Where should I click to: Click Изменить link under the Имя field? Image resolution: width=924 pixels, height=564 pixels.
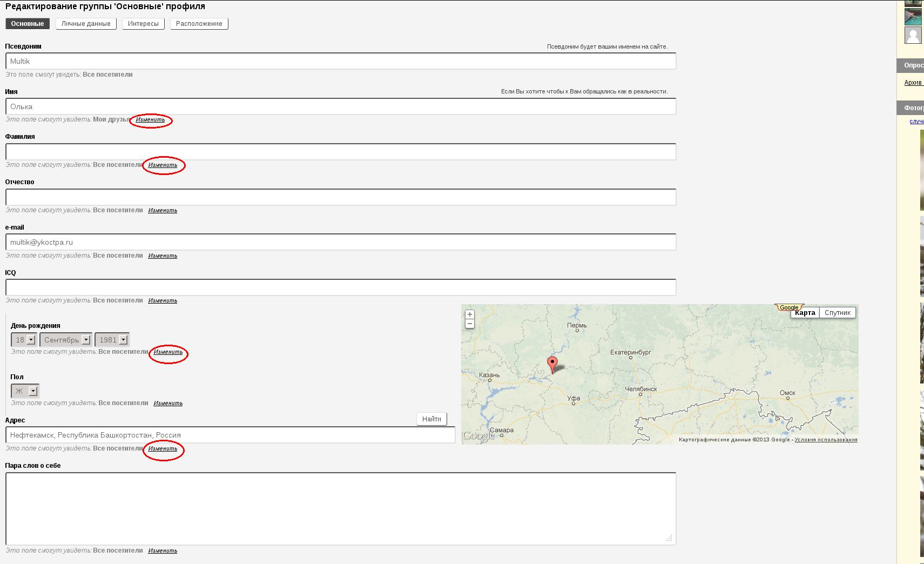[150, 120]
